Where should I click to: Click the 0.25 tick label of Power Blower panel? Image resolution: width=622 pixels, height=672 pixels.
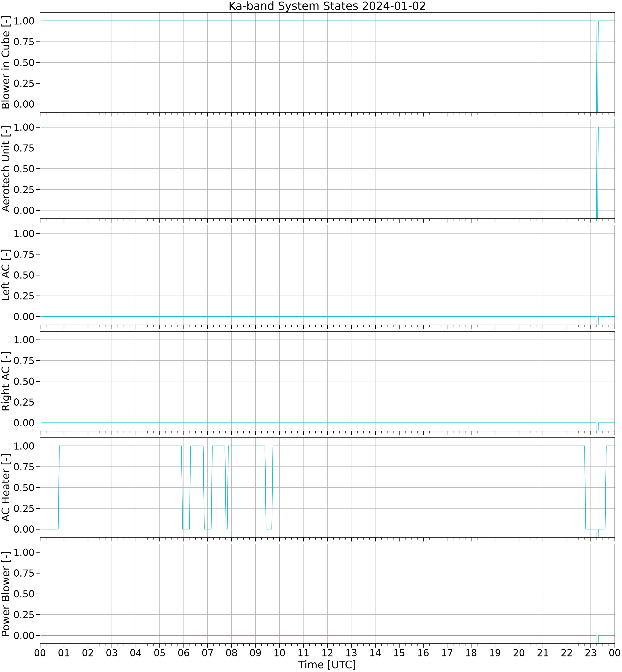(24, 615)
